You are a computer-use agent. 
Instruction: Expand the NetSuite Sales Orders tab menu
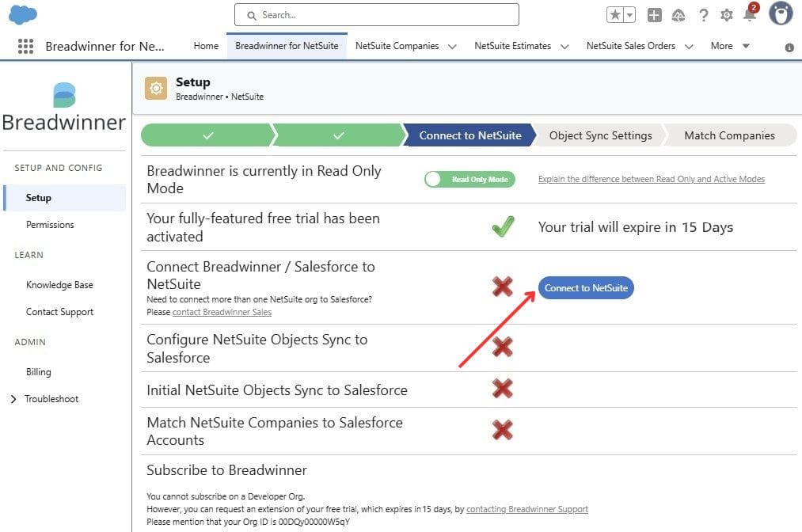click(x=689, y=47)
